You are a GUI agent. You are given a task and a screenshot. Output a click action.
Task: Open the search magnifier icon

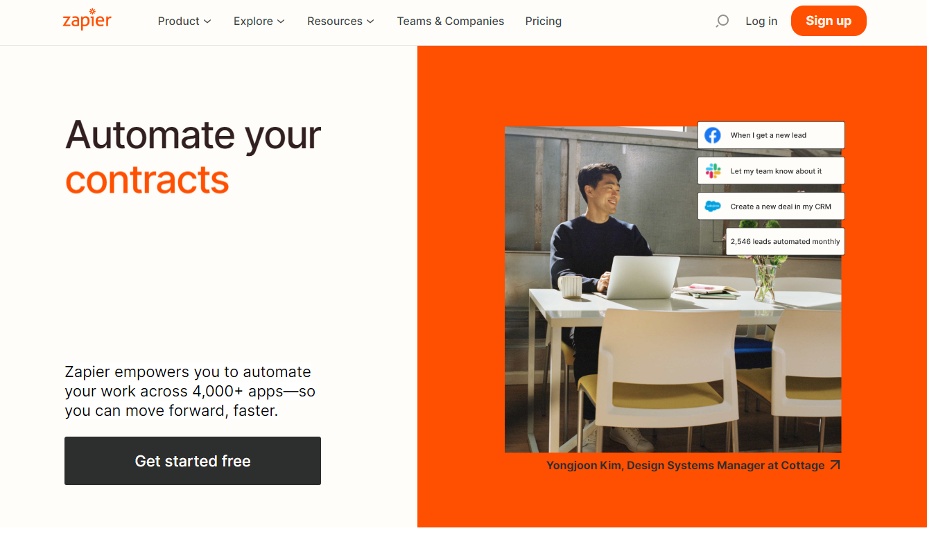click(x=722, y=21)
